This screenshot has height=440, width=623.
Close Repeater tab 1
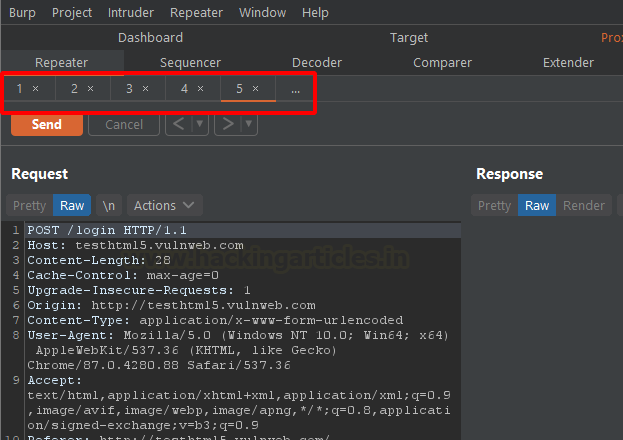(35, 89)
